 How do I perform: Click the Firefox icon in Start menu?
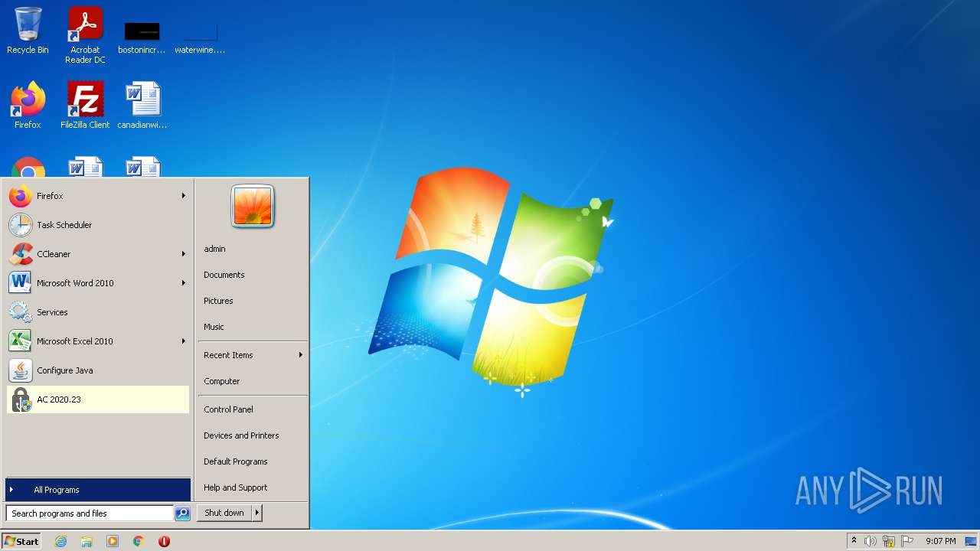click(21, 196)
